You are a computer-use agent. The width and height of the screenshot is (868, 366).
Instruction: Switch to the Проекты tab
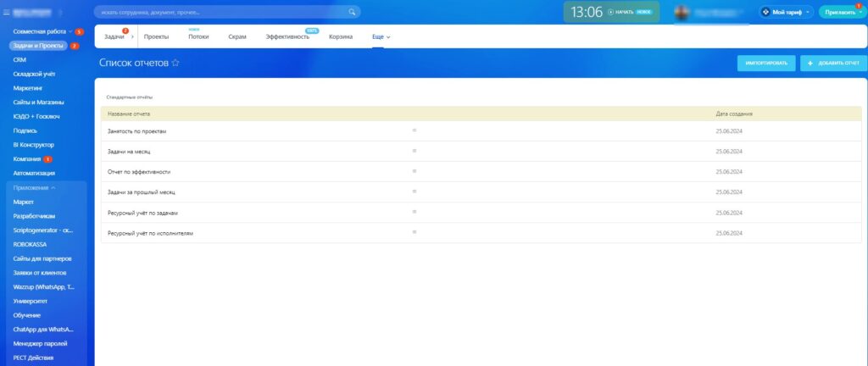(156, 37)
